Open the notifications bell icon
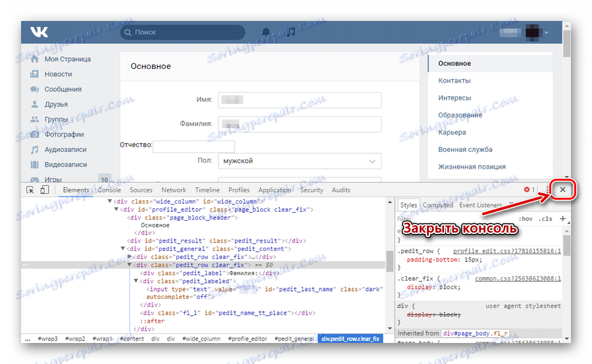592x364 pixels. (266, 32)
